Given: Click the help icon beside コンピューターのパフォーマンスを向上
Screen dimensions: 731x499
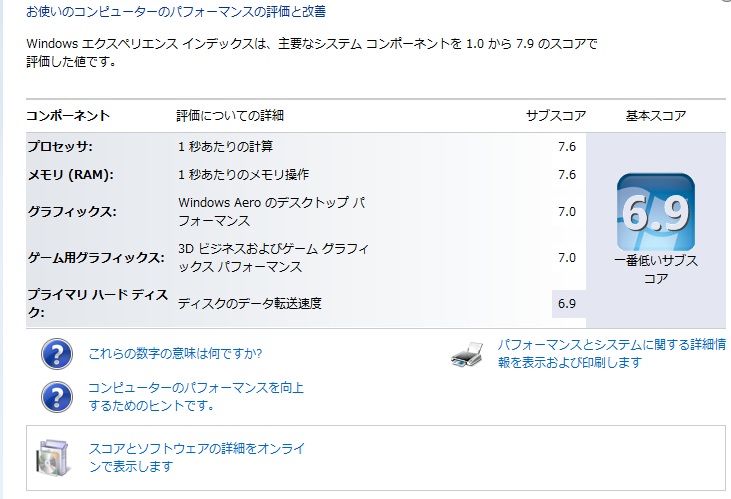Looking at the screenshot, I should coord(57,397).
